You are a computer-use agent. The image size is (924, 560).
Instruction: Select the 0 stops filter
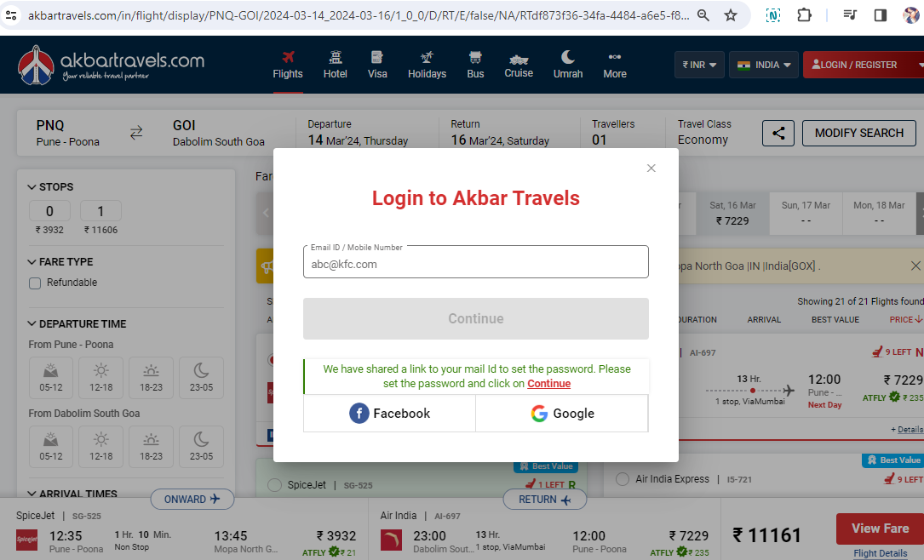[x=49, y=211]
